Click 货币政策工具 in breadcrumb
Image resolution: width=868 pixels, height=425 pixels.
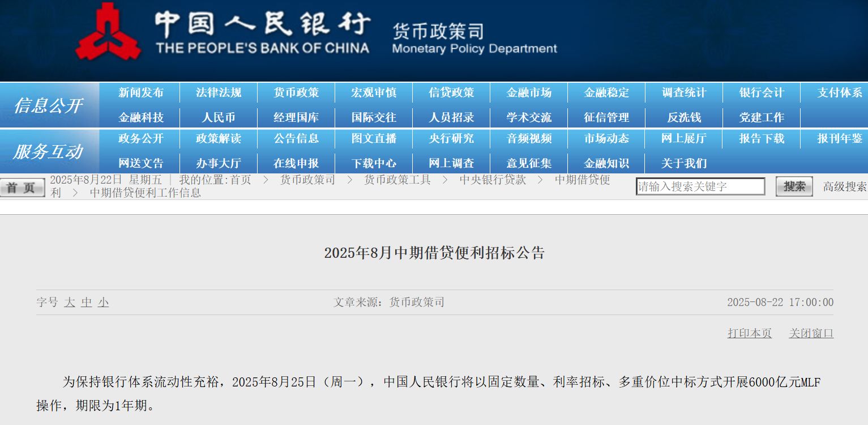pos(397,180)
